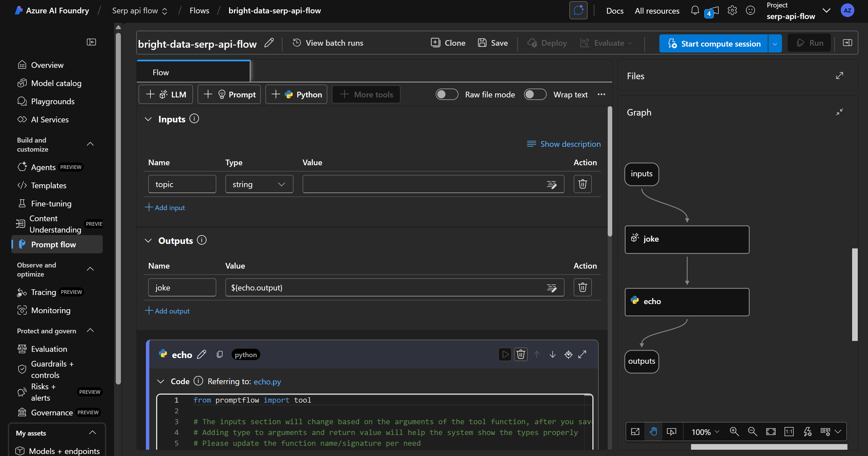The height and width of the screenshot is (456, 868).
Task: Collapse the Inputs section
Action: coord(148,119)
